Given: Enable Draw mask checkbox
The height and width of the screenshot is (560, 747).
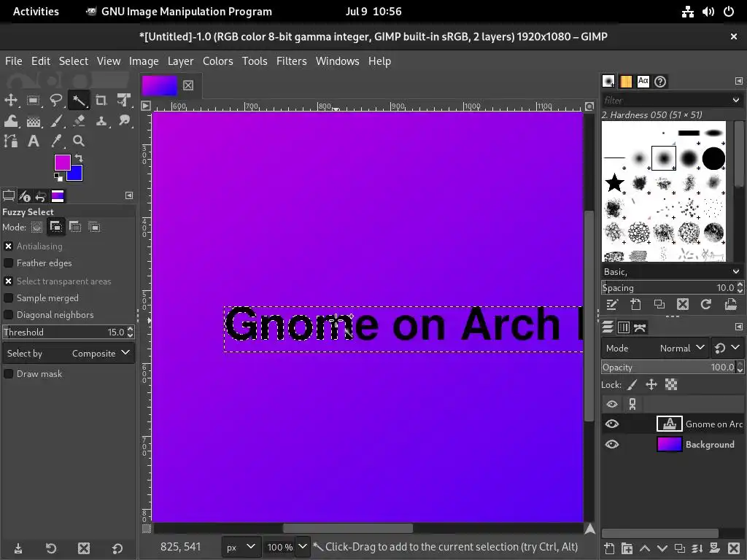Looking at the screenshot, I should point(8,374).
